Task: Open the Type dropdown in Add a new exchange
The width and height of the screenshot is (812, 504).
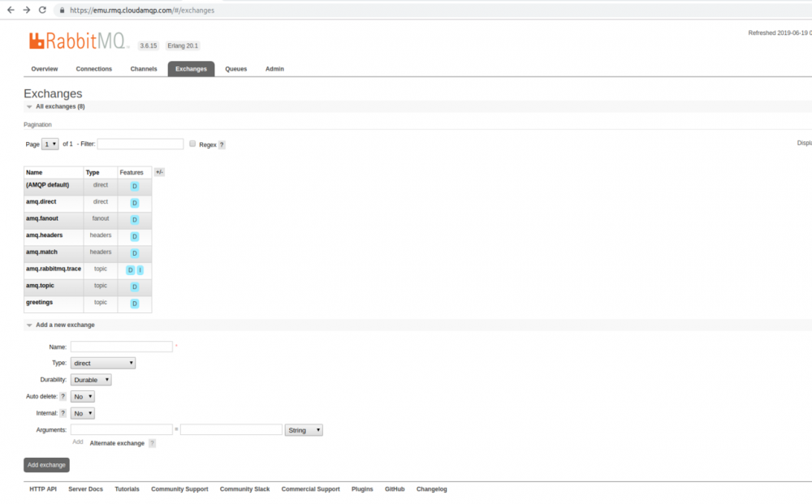Action: pyautogui.click(x=102, y=363)
